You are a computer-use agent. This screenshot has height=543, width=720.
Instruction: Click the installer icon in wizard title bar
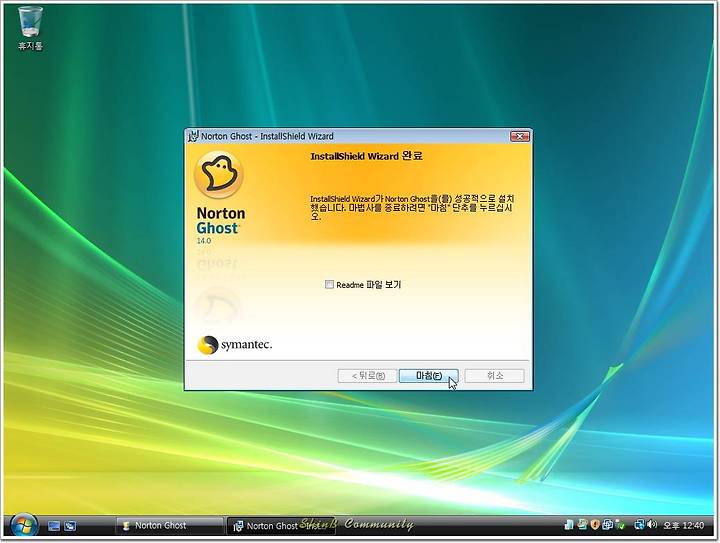193,136
